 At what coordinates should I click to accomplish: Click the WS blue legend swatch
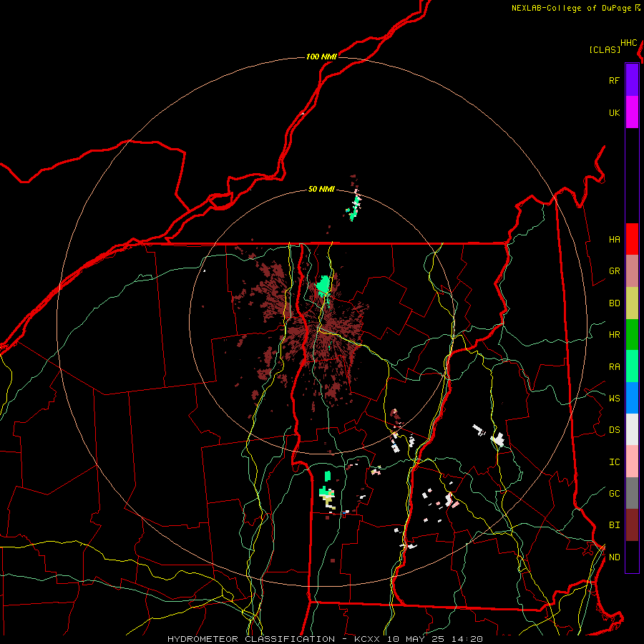(x=632, y=398)
